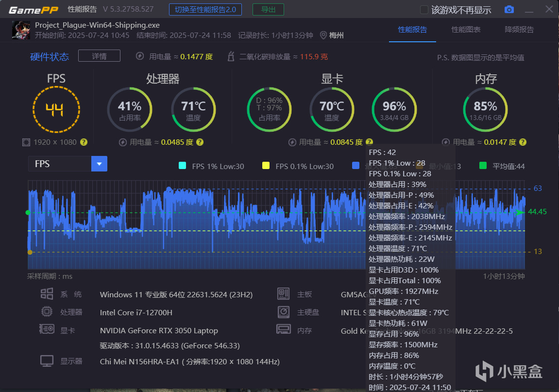
Task: Click memory power icon beside 0.0147 度
Action: click(x=446, y=142)
